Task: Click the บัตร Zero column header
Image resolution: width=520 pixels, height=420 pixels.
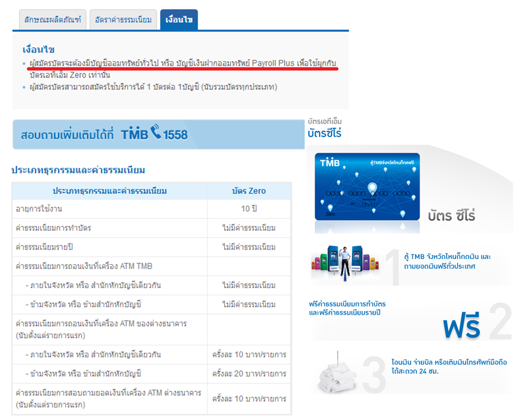Action: tap(249, 191)
